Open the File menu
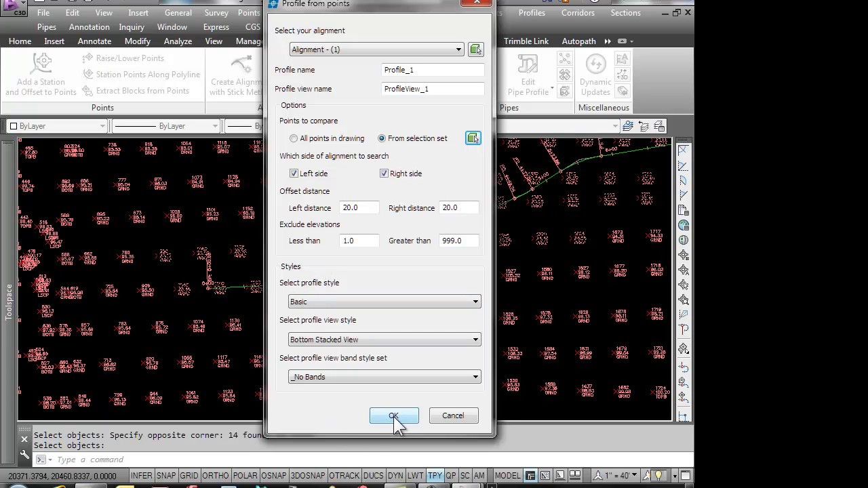Screen dimensions: 868x488 (x=43, y=13)
